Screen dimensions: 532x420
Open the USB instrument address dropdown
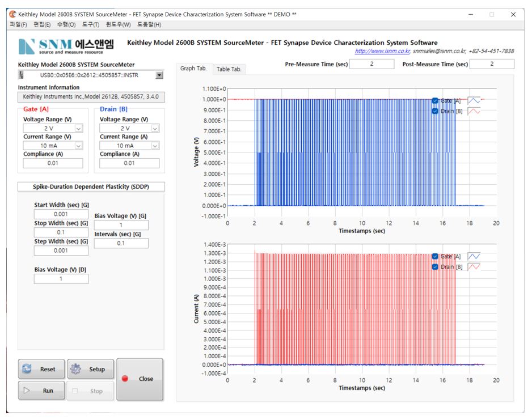pos(159,75)
